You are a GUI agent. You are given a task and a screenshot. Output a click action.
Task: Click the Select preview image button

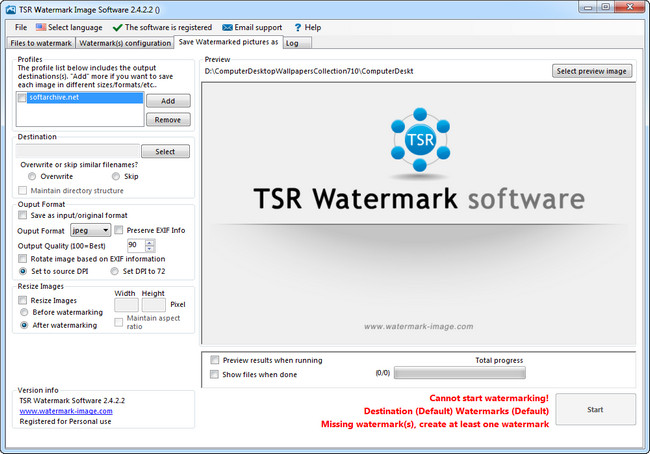click(x=592, y=71)
